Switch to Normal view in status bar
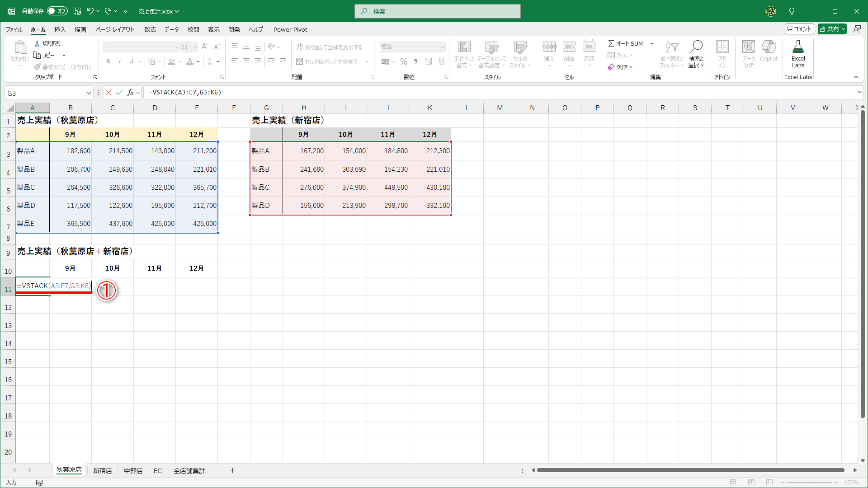Viewport: 868px width, 488px height. pyautogui.click(x=733, y=483)
